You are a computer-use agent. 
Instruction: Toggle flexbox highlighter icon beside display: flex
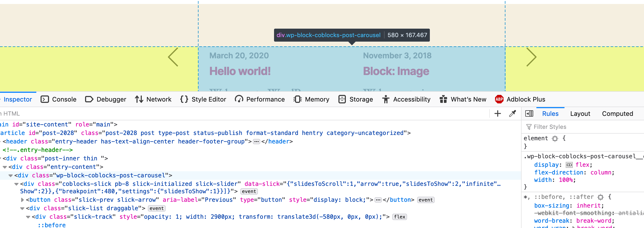tap(569, 165)
